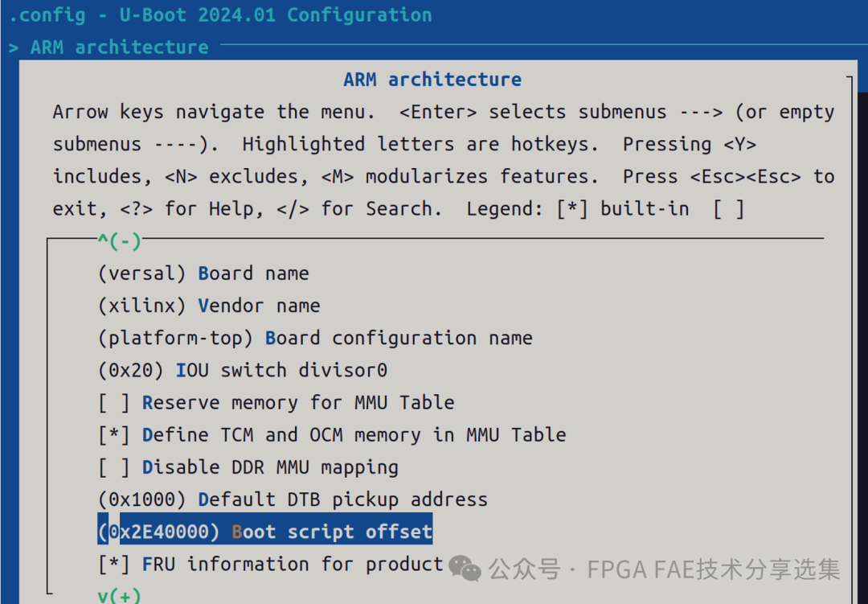The image size is (868, 604).
Task: Select Board configuration name (platform-top) entry
Action: [x=316, y=338]
